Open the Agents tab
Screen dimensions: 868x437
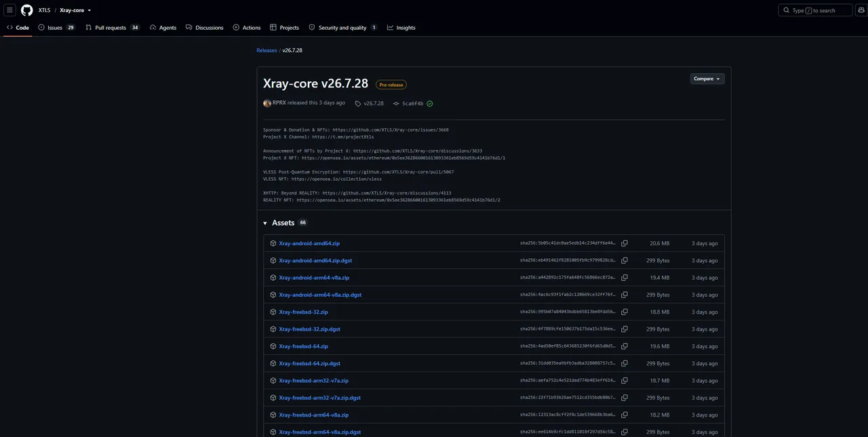pos(163,28)
